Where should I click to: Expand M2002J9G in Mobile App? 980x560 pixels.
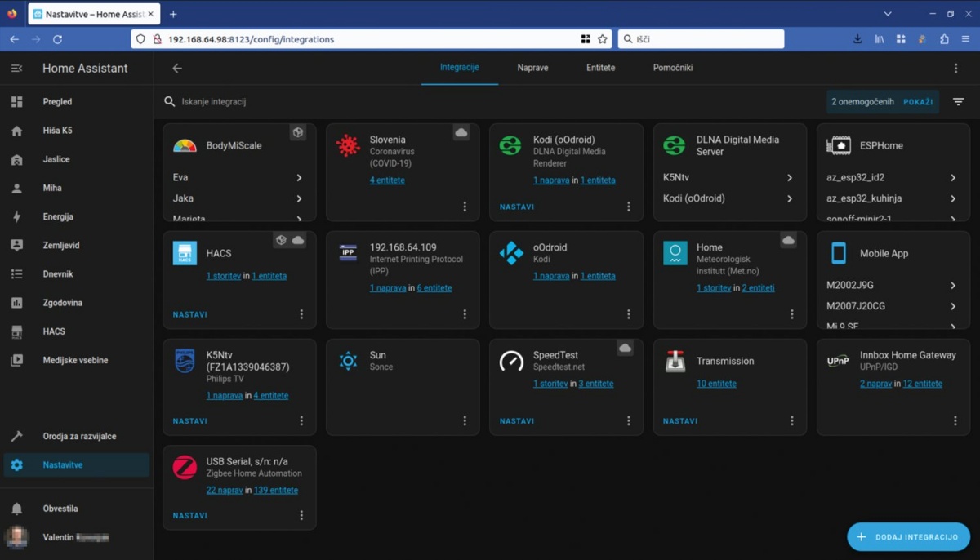893,285
